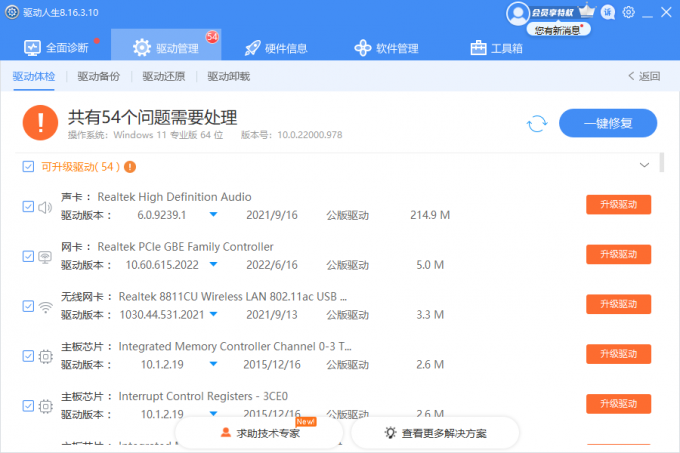
Task: Click the vertical scrollbar thumb
Action: 662,162
